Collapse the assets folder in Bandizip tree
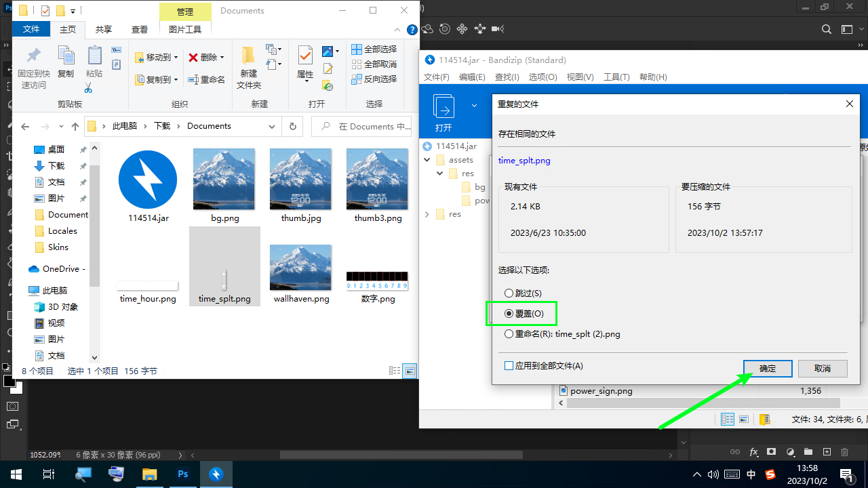The width and height of the screenshot is (868, 488). [x=427, y=160]
